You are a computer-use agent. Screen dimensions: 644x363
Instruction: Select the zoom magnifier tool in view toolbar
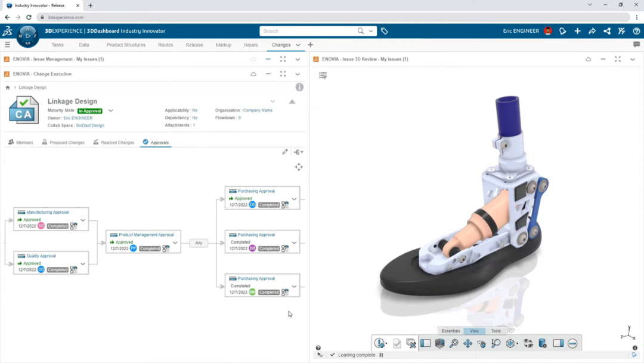click(454, 343)
